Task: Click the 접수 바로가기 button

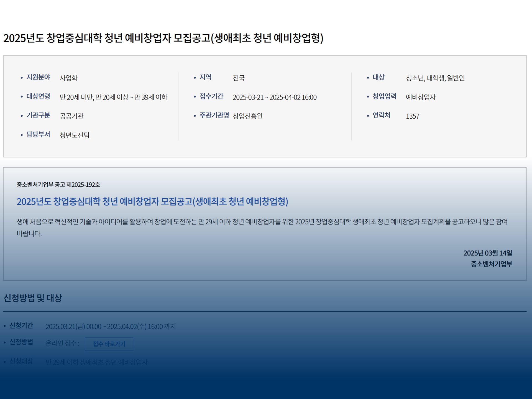Action: [109, 344]
